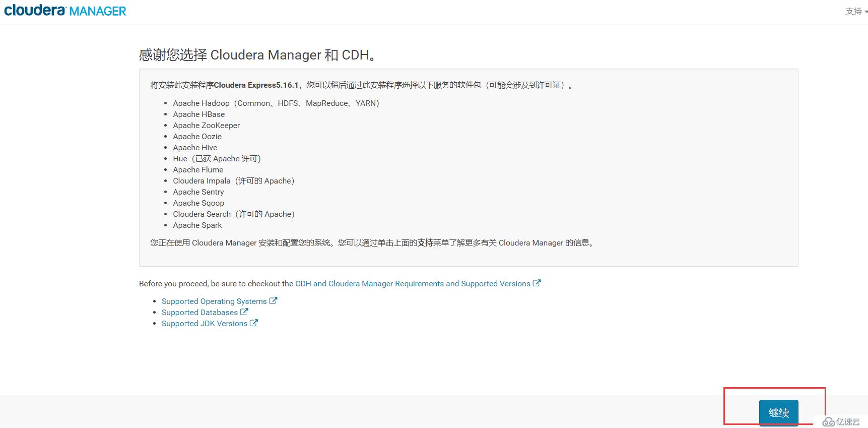Select the Cloudera Impala list entry
Image resolution: width=868 pixels, height=428 pixels.
pyautogui.click(x=234, y=181)
